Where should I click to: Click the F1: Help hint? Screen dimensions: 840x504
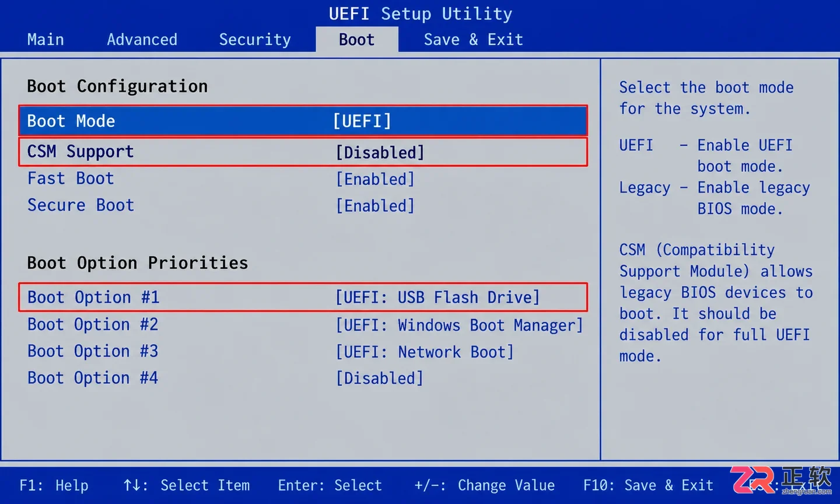point(54,485)
